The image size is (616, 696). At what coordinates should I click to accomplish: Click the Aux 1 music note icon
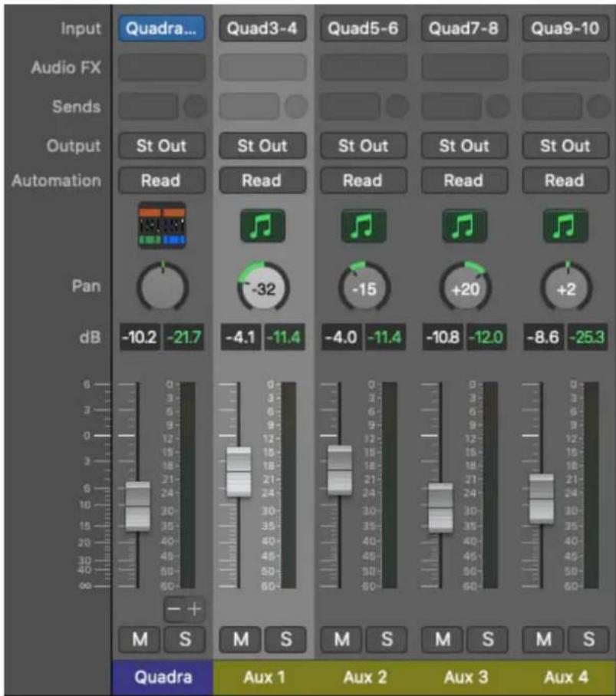(x=262, y=226)
